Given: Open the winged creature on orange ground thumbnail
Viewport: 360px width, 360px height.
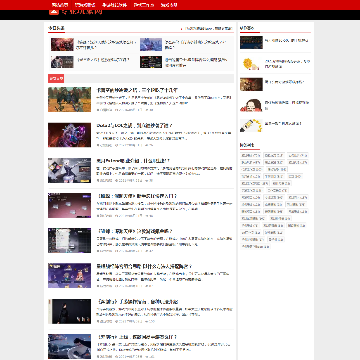Looking at the screenshot, I should click(69, 99).
